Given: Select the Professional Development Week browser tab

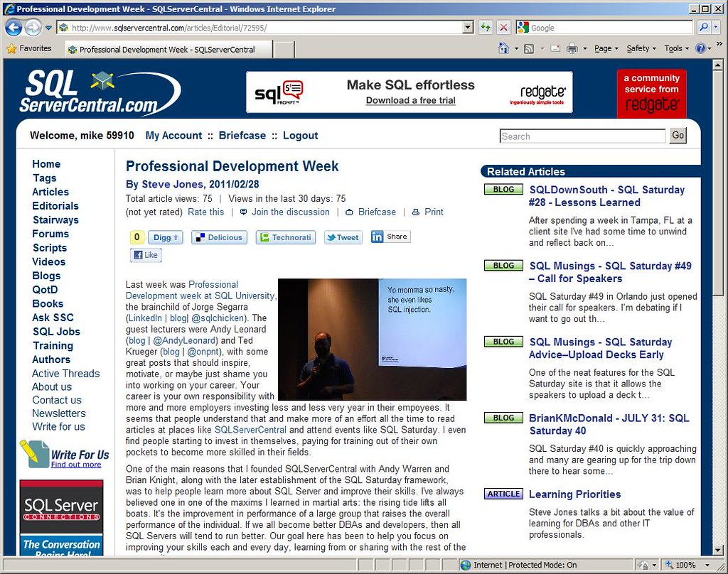Looking at the screenshot, I should click(167, 49).
